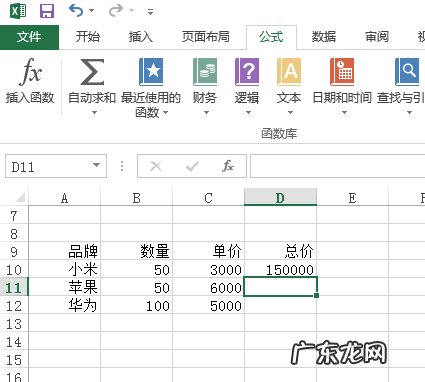Click the cell containing 小米
Image resolution: width=425 pixels, height=382 pixels.
65,269
